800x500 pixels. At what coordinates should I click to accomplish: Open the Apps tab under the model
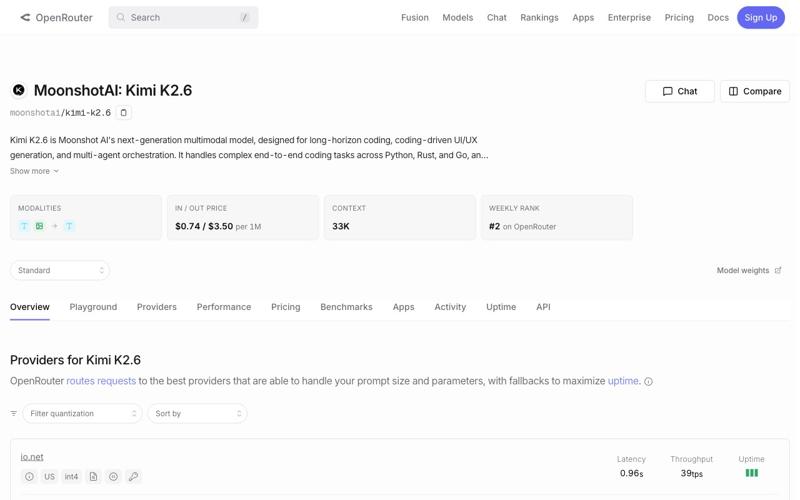[404, 307]
